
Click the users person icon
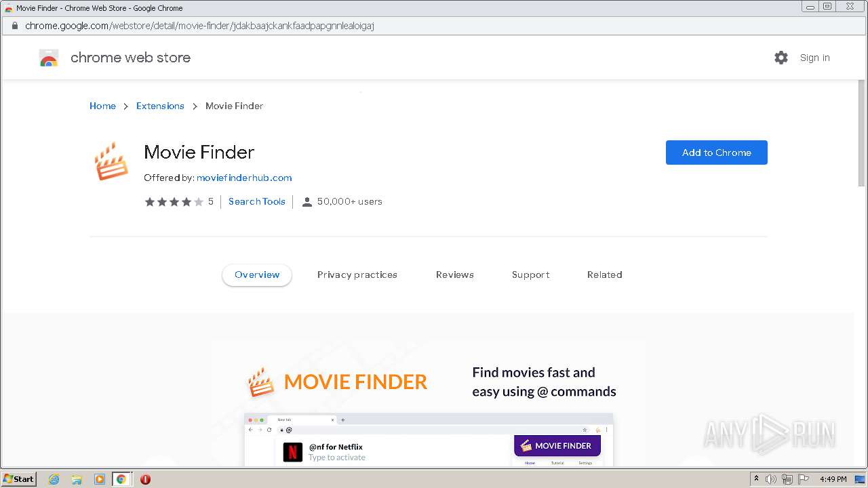(x=307, y=202)
